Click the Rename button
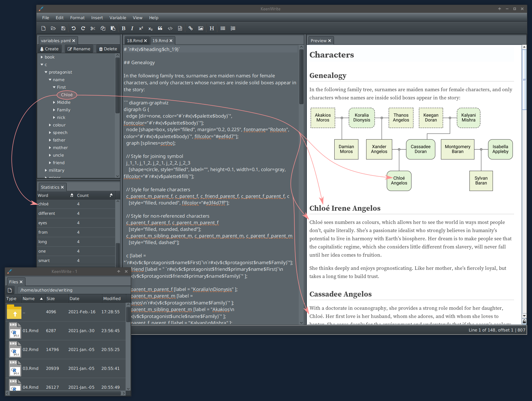This screenshot has width=532, height=401. click(79, 49)
